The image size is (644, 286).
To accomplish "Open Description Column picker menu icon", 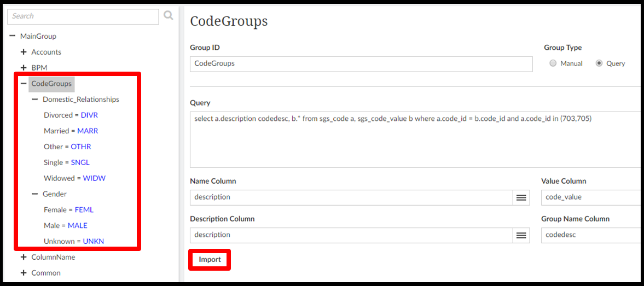I will tap(521, 235).
